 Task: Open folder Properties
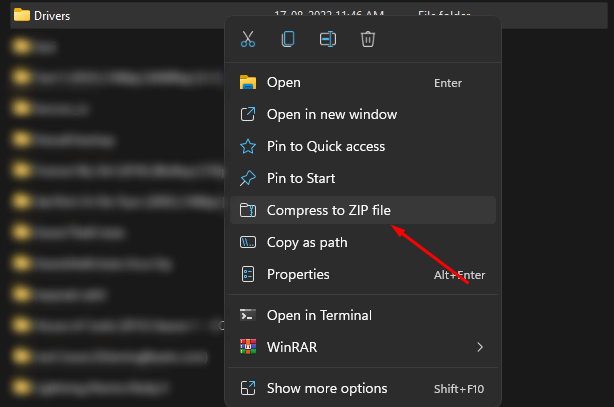[x=298, y=274]
